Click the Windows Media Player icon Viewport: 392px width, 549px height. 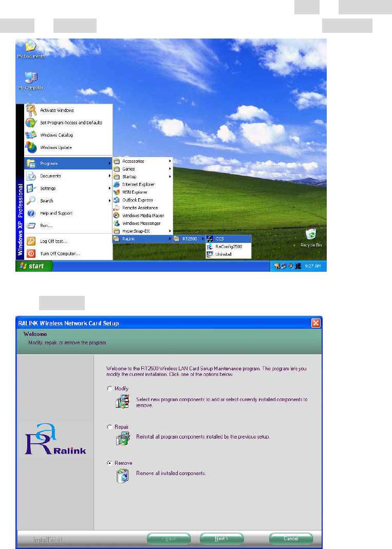pos(117,216)
